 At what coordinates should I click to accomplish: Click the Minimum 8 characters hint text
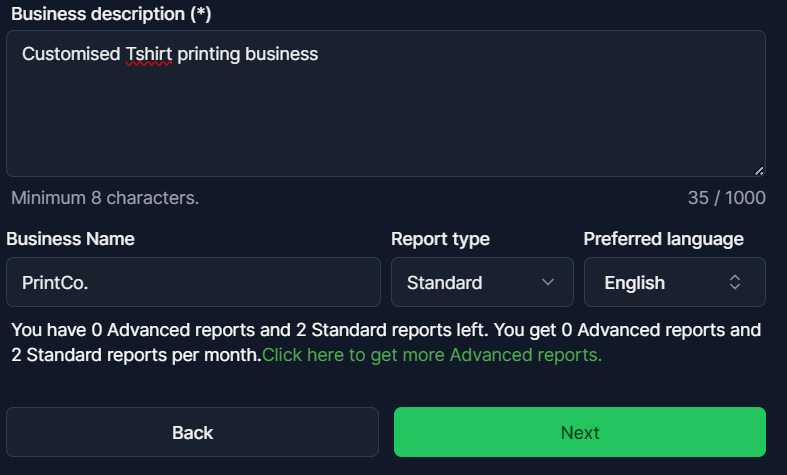[x=105, y=198]
